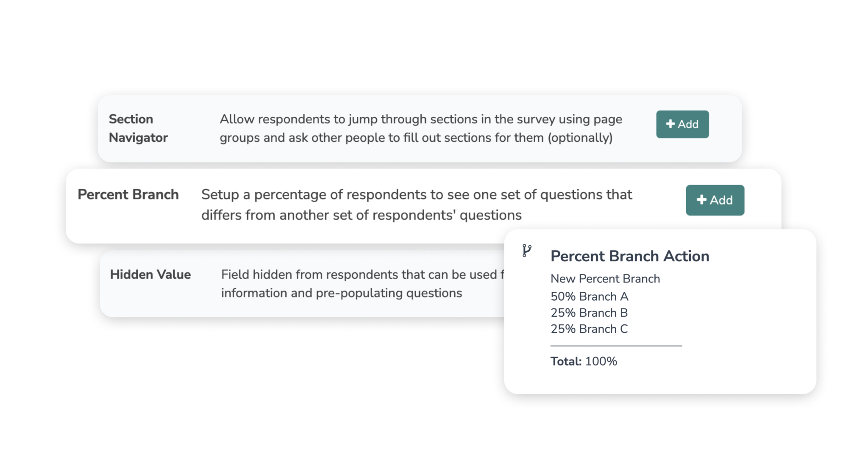The width and height of the screenshot is (868, 451).
Task: Click the Percent Branch description text
Action: tap(416, 205)
